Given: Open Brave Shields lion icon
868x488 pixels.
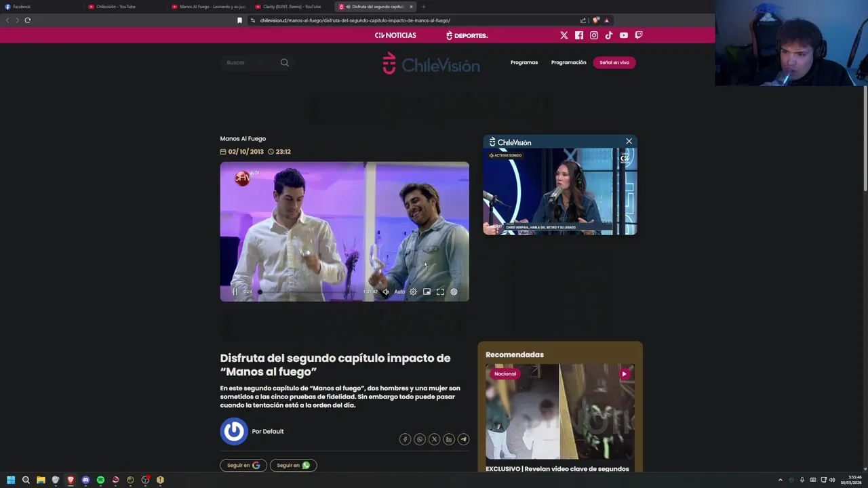Looking at the screenshot, I should coord(596,20).
